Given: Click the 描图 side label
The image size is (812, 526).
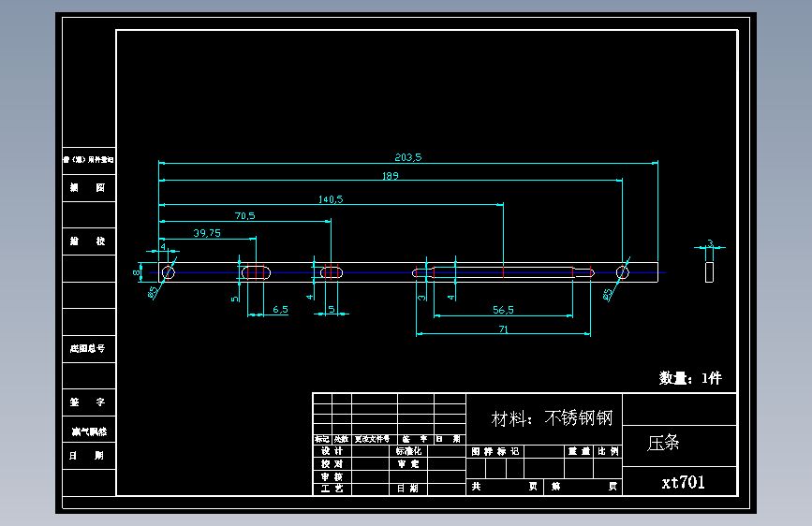Looking at the screenshot, I should 87,187.
